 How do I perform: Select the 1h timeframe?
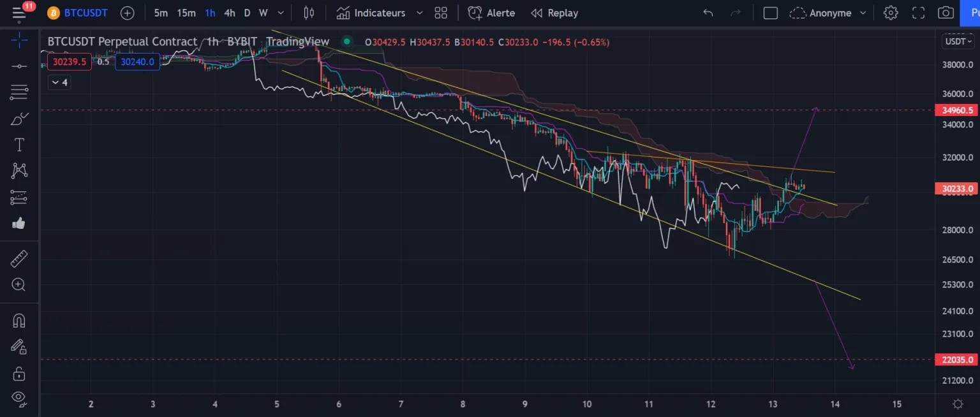point(210,13)
